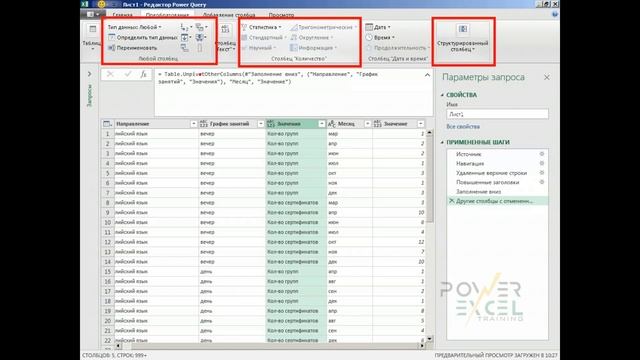
Task: Open gear settings for Источник step
Action: pos(542,154)
